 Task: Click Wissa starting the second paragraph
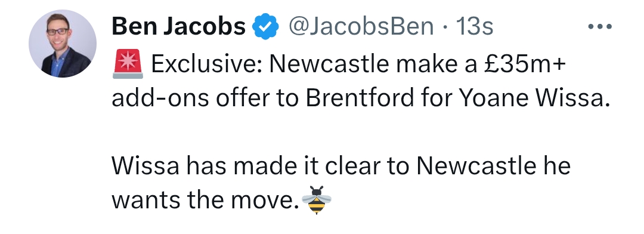point(145,166)
